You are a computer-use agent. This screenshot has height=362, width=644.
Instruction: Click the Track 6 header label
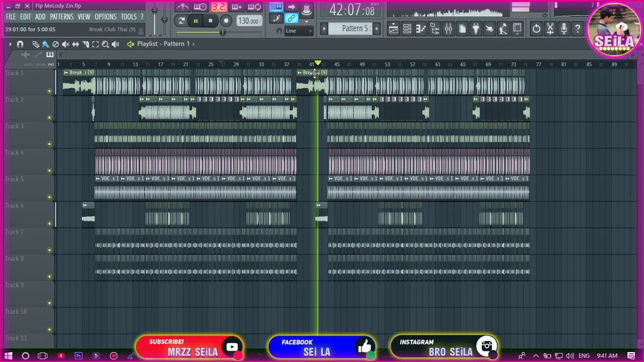pyautogui.click(x=15, y=206)
